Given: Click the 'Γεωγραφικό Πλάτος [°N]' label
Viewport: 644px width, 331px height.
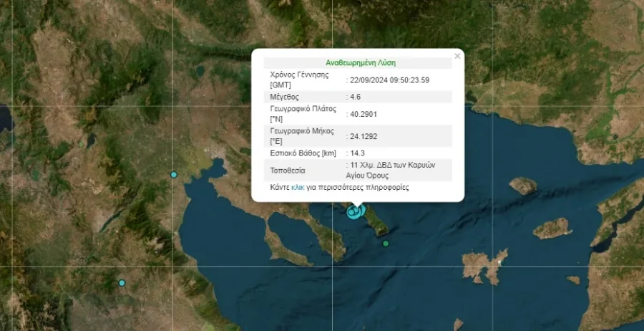Looking at the screenshot, I should pyautogui.click(x=303, y=114).
